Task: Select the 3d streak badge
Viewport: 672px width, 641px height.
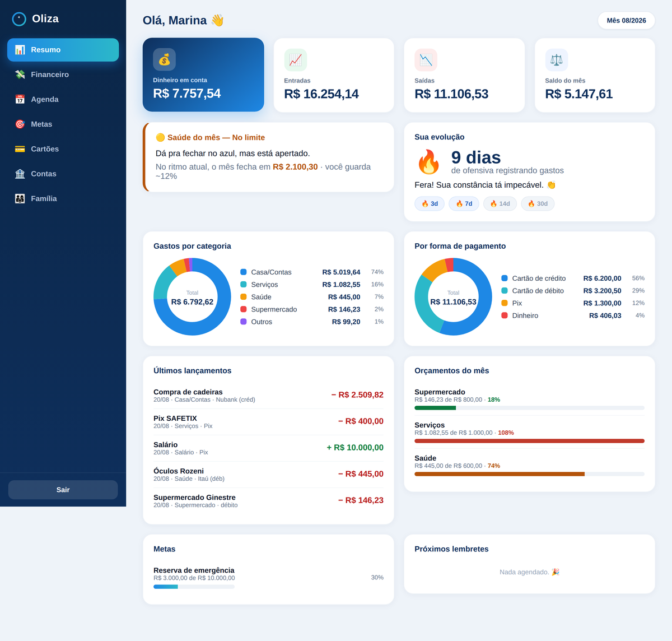Action: [430, 203]
